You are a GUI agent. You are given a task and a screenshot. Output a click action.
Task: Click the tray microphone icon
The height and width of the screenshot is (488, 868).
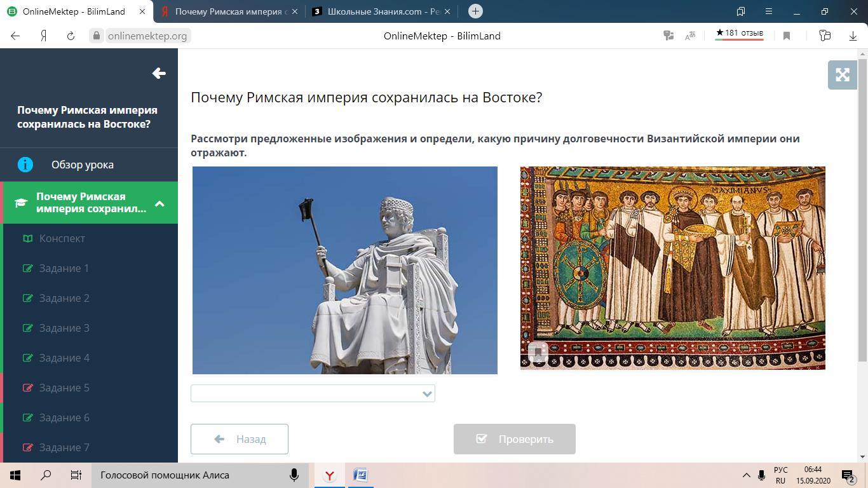tap(762, 475)
